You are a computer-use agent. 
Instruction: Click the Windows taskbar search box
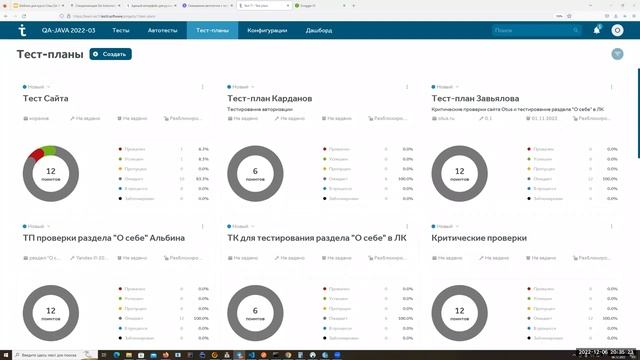tap(55, 355)
